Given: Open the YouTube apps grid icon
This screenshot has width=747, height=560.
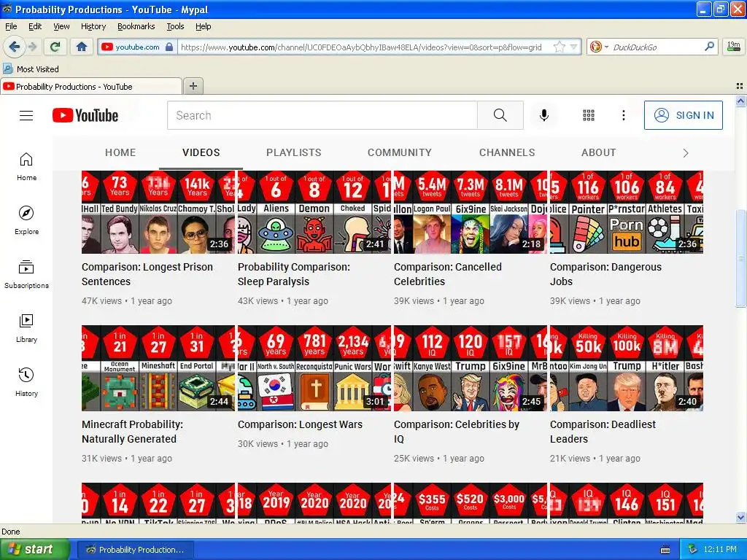Looking at the screenshot, I should (x=589, y=115).
